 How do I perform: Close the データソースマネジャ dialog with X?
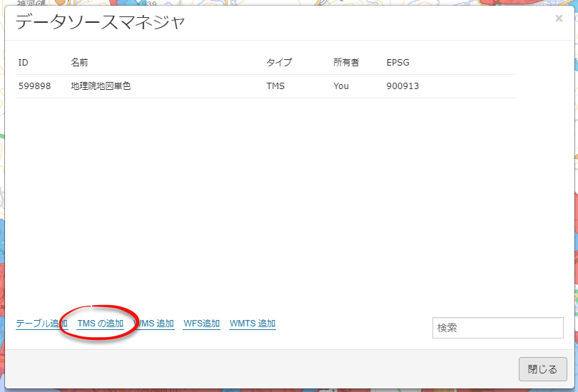pos(559,19)
